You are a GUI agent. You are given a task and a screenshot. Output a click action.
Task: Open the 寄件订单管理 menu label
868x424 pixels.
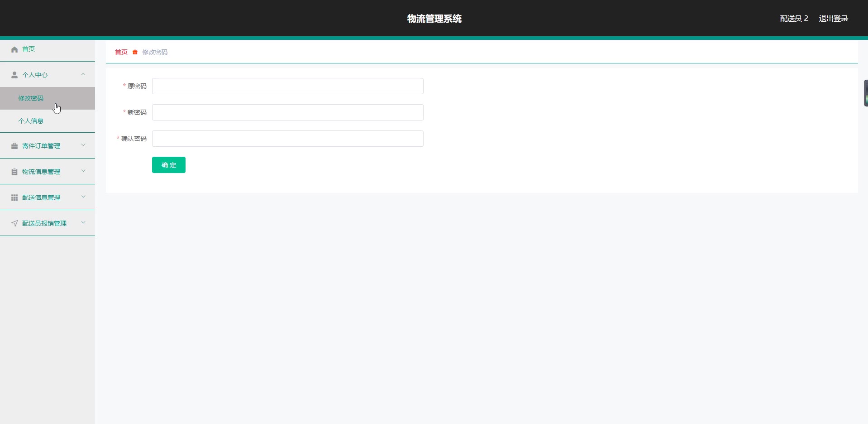point(41,146)
